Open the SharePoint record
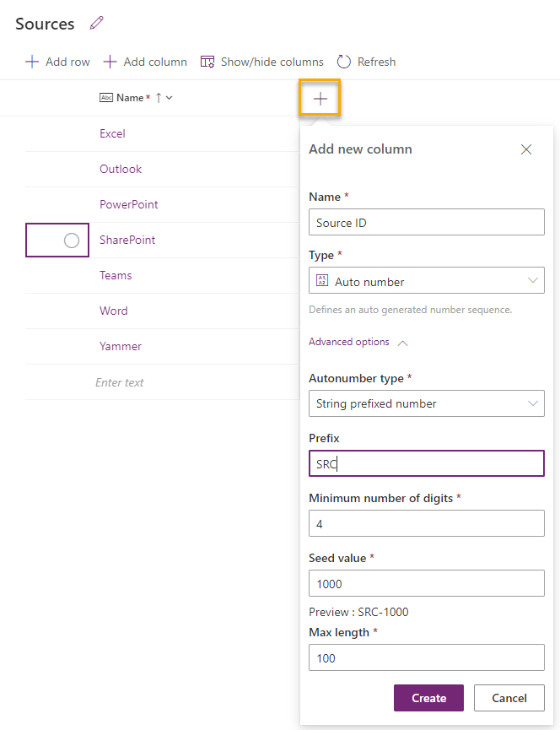Screen dimensions: 560x730 pyautogui.click(x=127, y=241)
